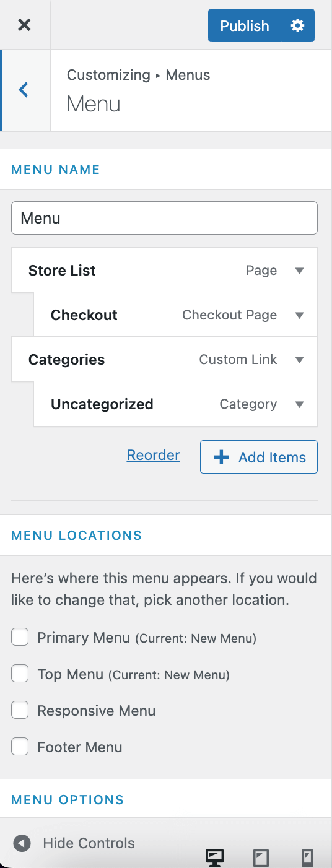The width and height of the screenshot is (332, 868).
Task: Enable the Primary Menu location checkbox
Action: pyautogui.click(x=20, y=637)
